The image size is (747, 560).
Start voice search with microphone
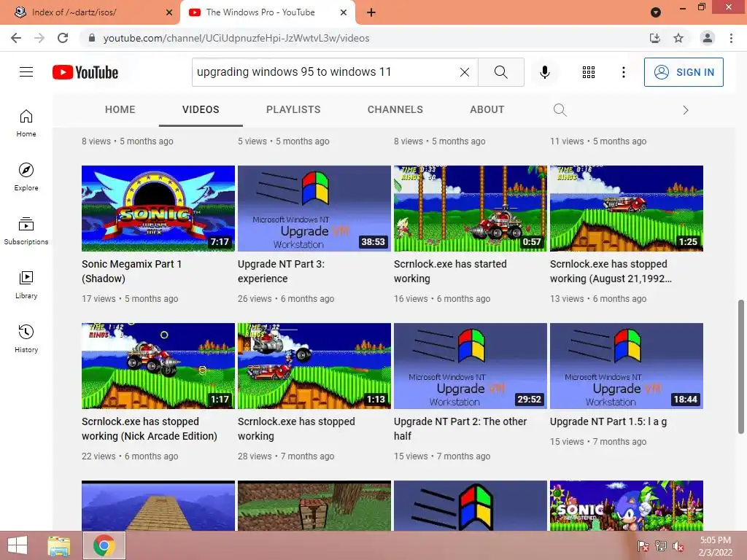[544, 72]
